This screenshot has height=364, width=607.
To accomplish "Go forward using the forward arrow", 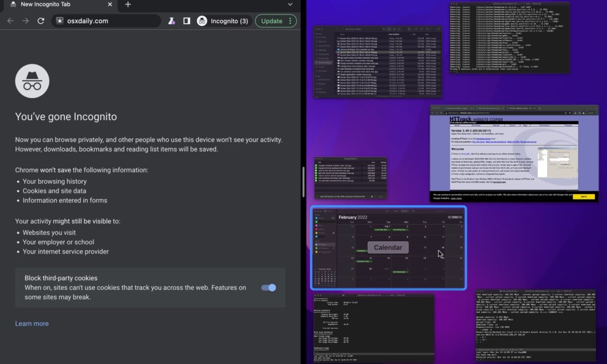I will (x=25, y=21).
